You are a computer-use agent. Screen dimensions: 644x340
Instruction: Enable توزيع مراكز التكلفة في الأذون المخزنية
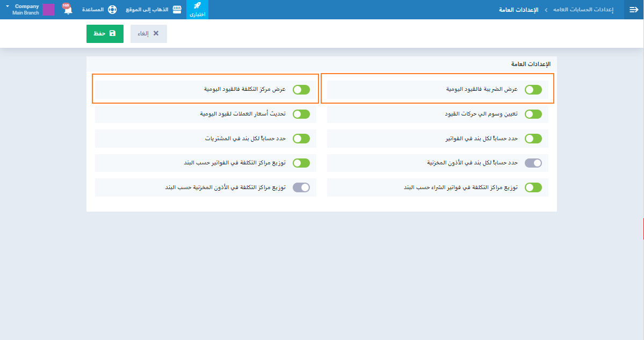click(x=301, y=187)
